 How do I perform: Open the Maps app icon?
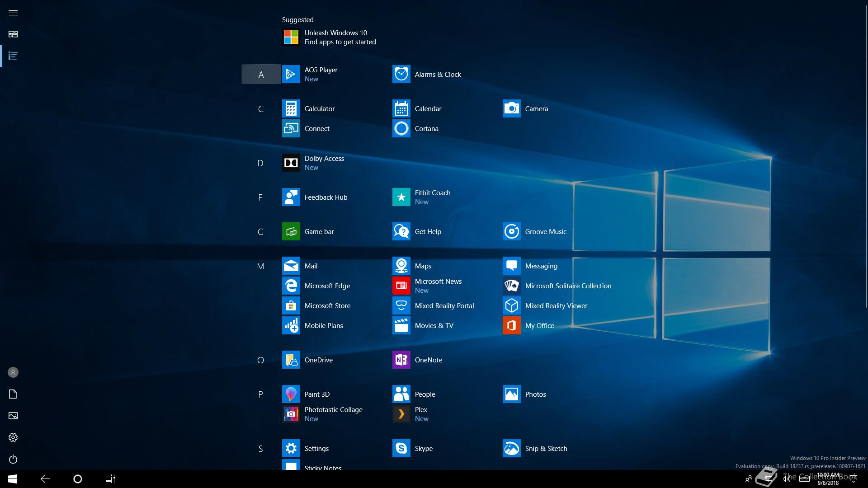coord(401,266)
